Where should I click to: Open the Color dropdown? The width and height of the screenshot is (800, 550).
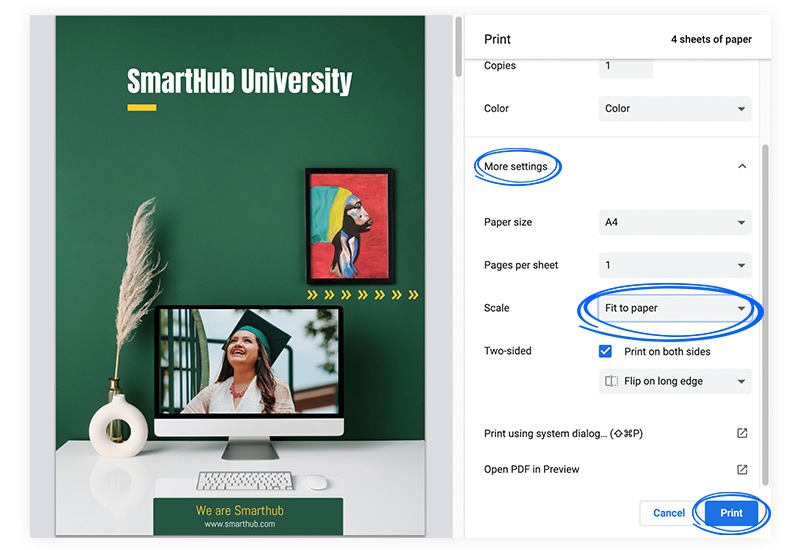click(x=675, y=108)
